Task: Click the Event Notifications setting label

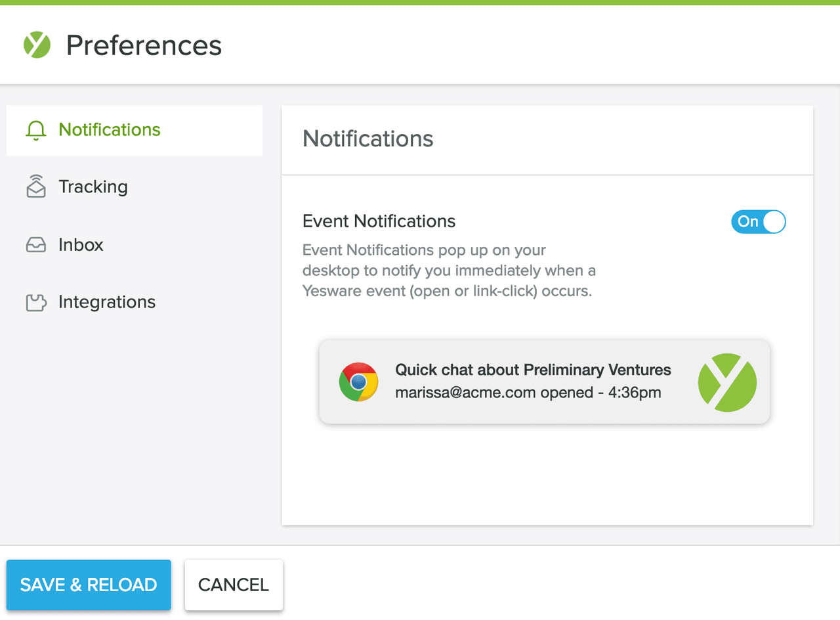Action: 379,221
